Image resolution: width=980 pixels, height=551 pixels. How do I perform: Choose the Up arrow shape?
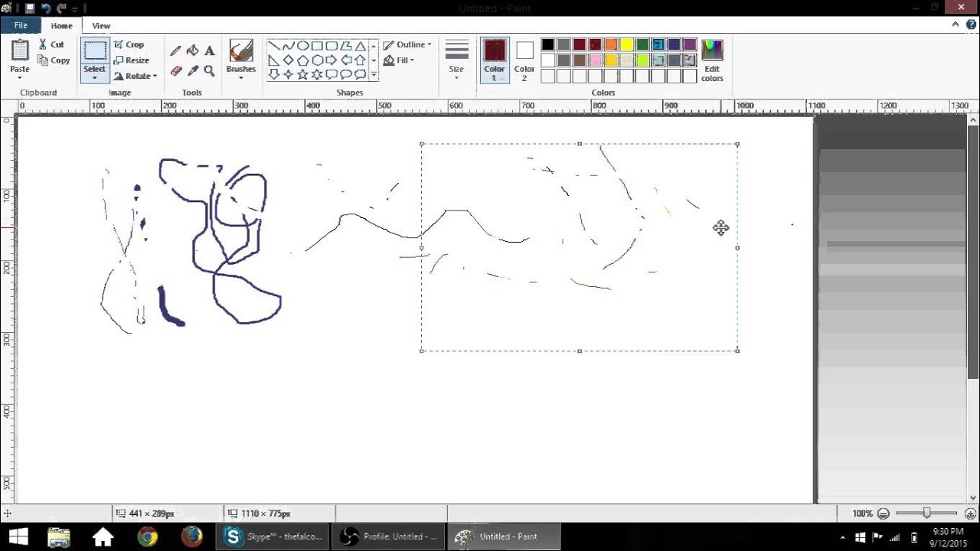(x=361, y=60)
